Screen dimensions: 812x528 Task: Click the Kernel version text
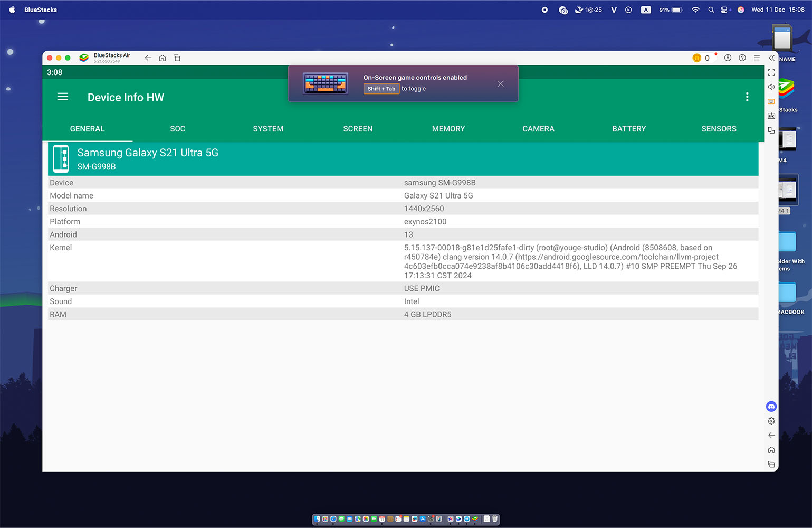pyautogui.click(x=570, y=261)
